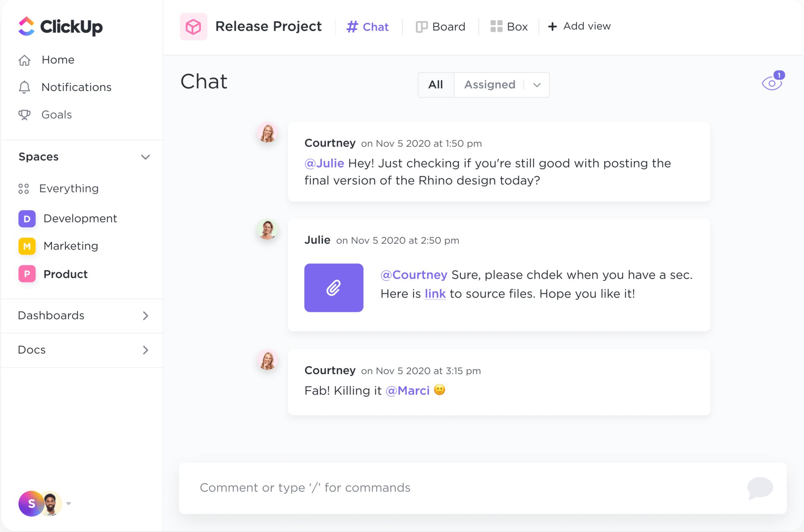The width and height of the screenshot is (804, 532).
Task: Select the Goals trophy icon
Action: tap(24, 114)
